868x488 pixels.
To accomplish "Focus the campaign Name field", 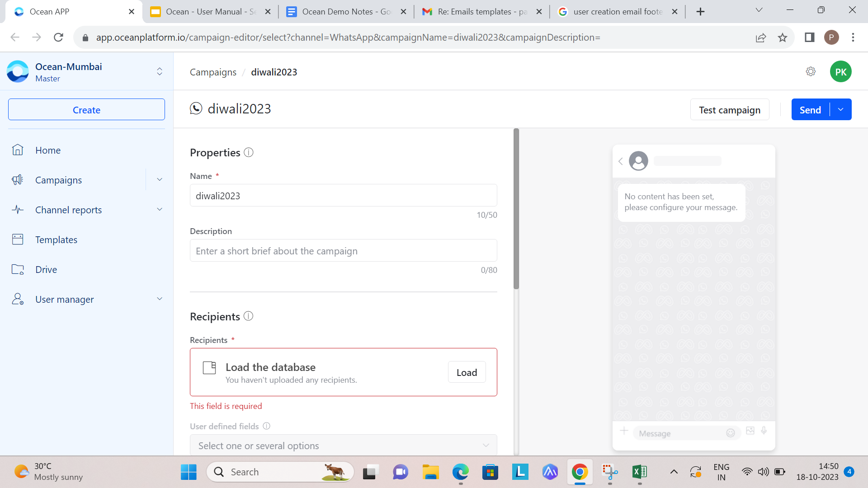I will click(x=343, y=195).
